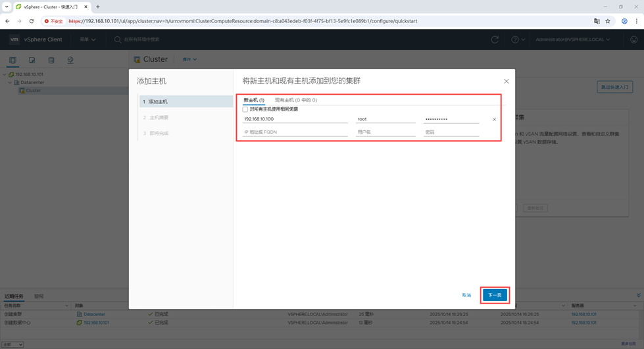Select the 新主机 tab
The width and height of the screenshot is (644, 349).
tap(253, 100)
